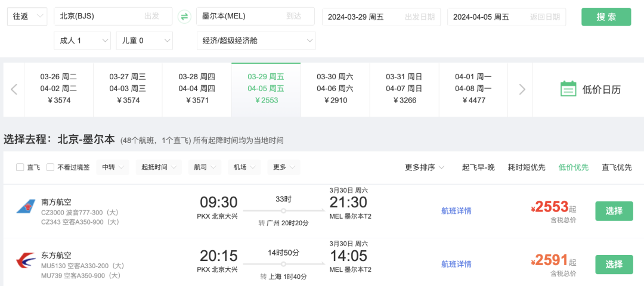
Task: Tick the 不看过境签 checkbox
Action: (x=51, y=167)
